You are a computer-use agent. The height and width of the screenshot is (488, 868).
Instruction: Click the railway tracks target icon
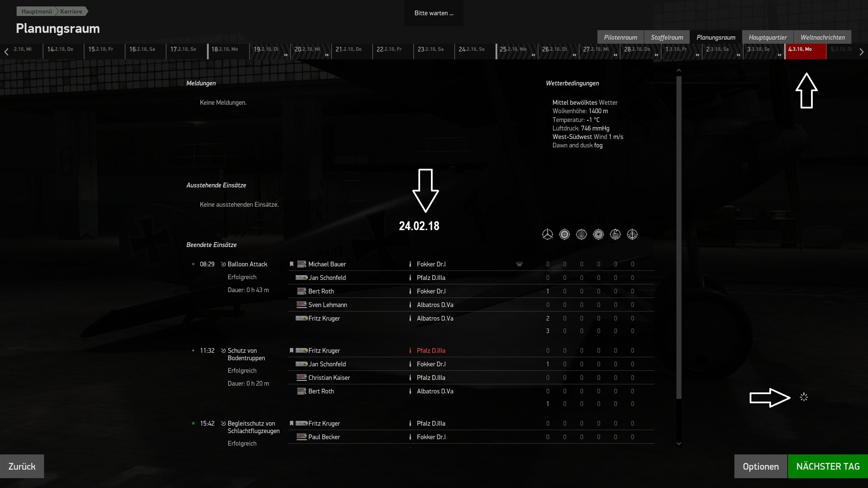581,234
